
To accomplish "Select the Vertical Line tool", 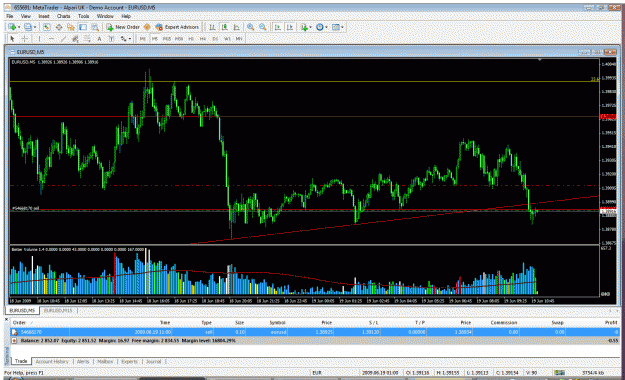I will (x=39, y=39).
